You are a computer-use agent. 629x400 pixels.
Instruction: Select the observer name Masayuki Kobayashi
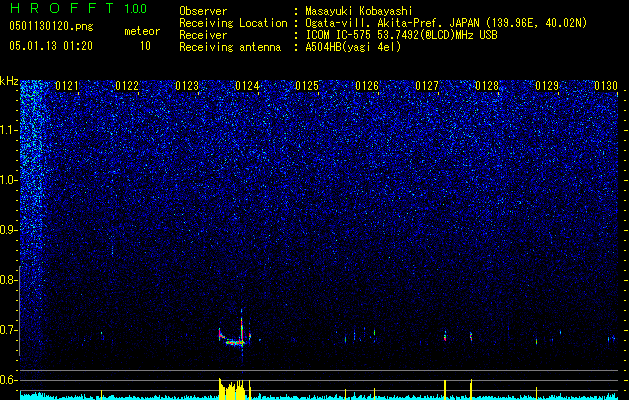pos(359,11)
